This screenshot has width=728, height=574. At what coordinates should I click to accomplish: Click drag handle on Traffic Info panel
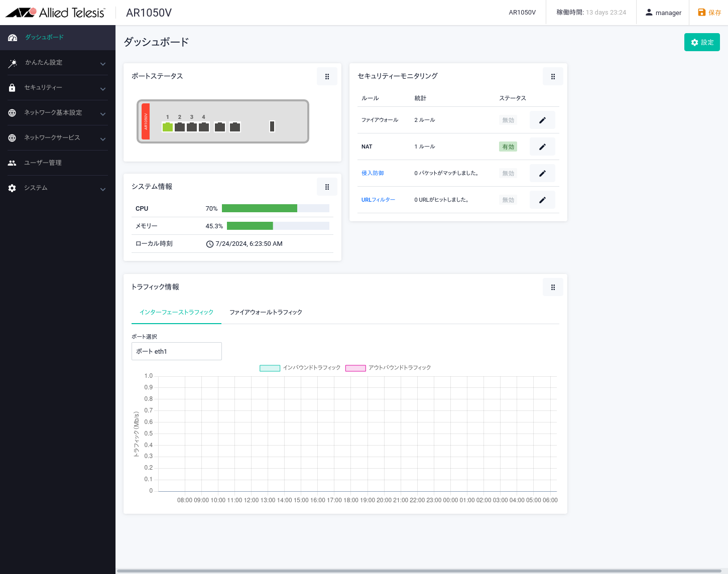tap(553, 288)
